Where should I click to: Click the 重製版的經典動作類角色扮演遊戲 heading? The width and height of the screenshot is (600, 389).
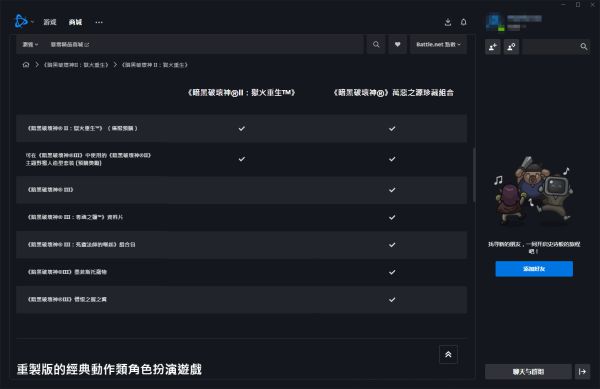click(x=109, y=369)
